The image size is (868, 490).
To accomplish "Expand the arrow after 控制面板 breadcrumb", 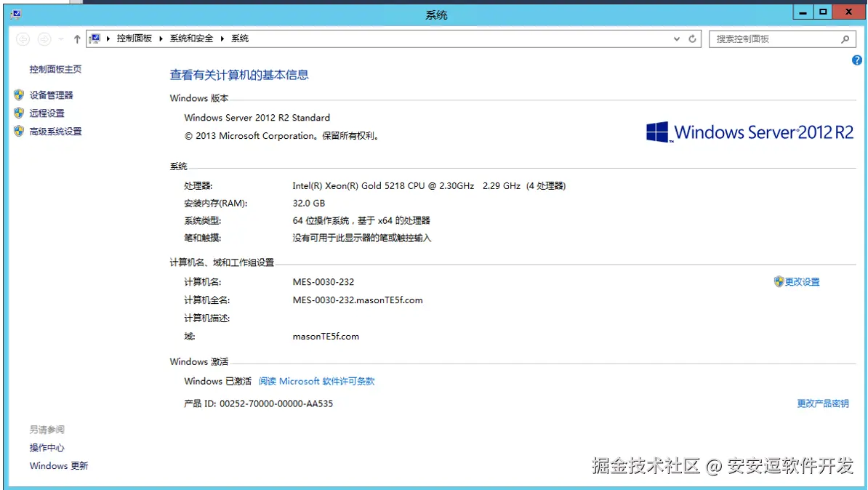I will (x=161, y=39).
